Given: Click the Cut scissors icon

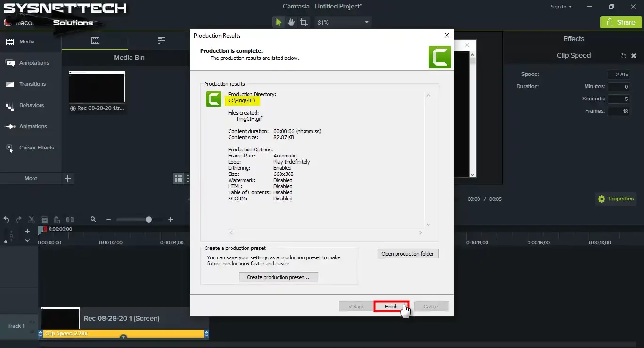Looking at the screenshot, I should click(x=32, y=219).
